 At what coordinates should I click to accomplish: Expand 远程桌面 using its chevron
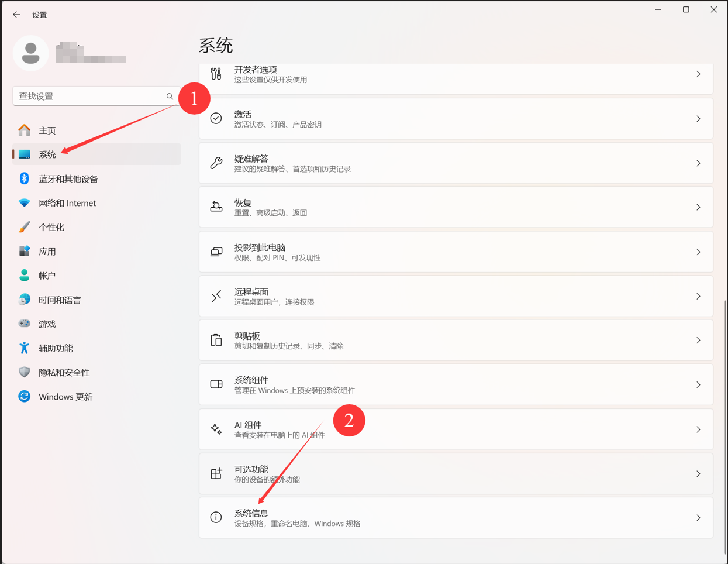pos(698,296)
